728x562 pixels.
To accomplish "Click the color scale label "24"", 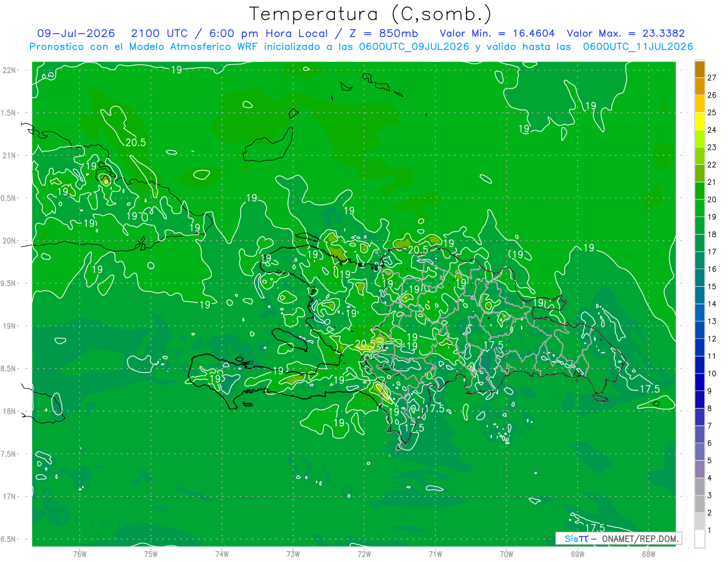I will point(712,130).
